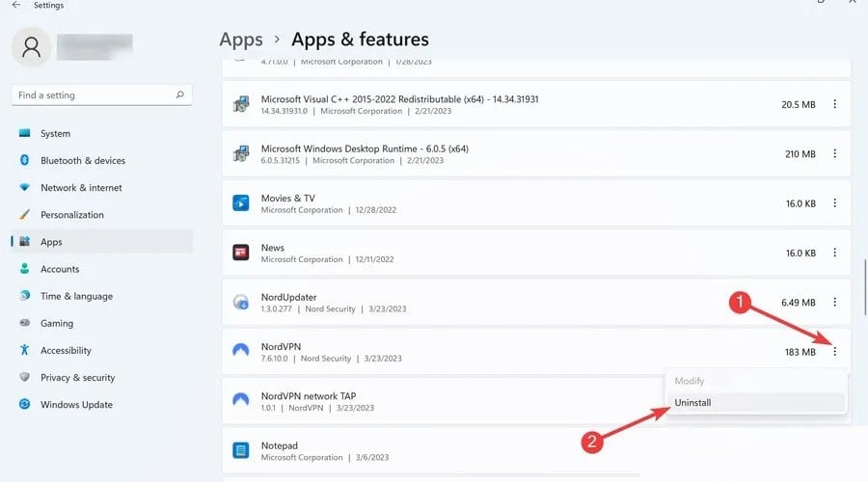This screenshot has height=482, width=868.
Task: Click the Apps sidebar icon
Action: [x=24, y=241]
